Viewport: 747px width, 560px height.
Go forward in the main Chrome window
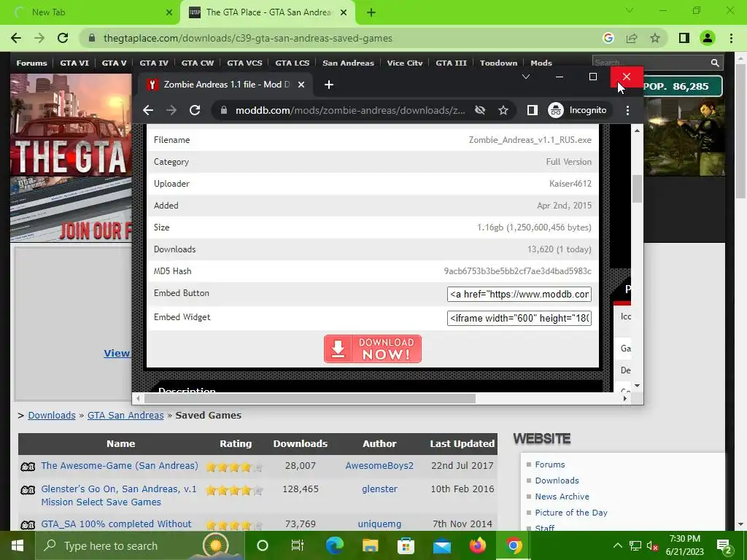39,38
